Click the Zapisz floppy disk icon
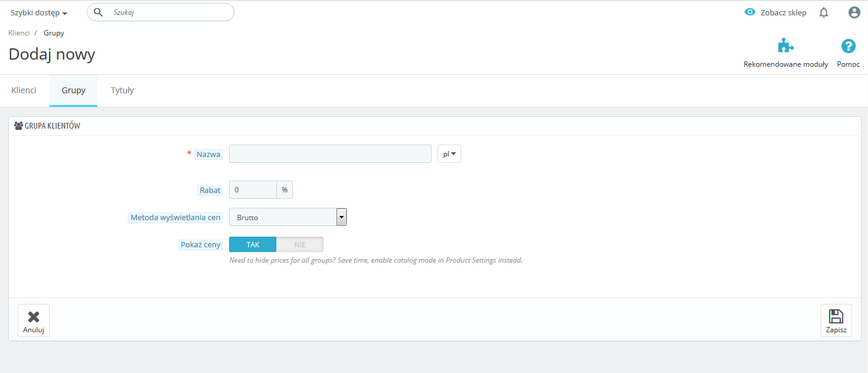This screenshot has width=868, height=373. coord(836,316)
